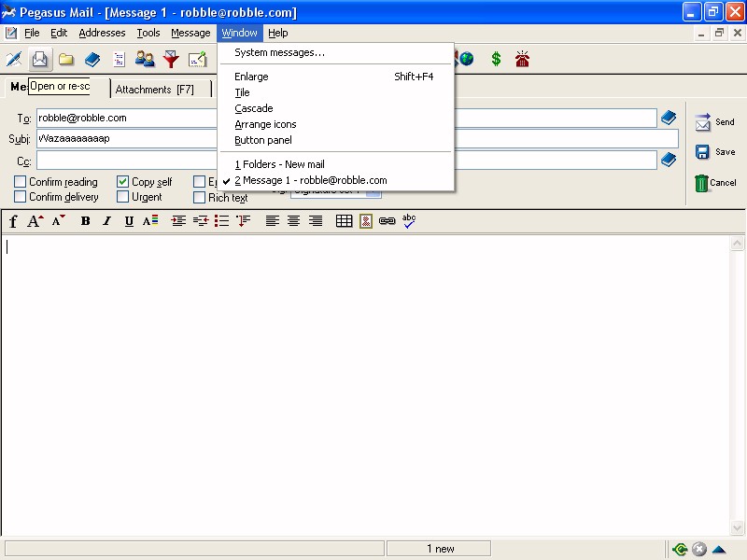The height and width of the screenshot is (560, 747).
Task: Click inside the message body area
Action: point(365,385)
